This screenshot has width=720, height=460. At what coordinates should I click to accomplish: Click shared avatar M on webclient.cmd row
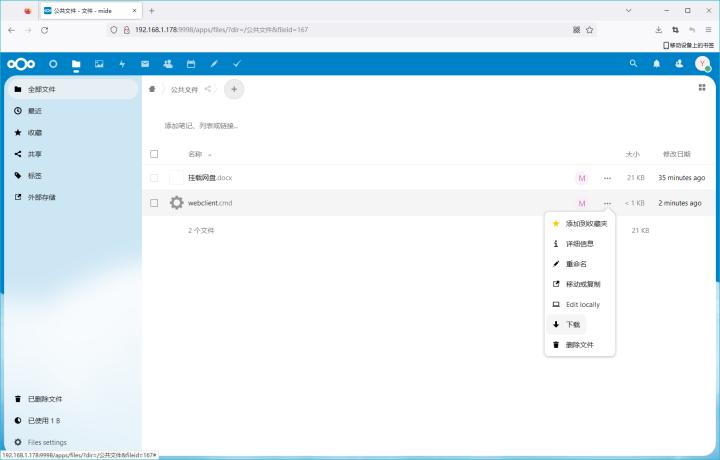click(582, 203)
